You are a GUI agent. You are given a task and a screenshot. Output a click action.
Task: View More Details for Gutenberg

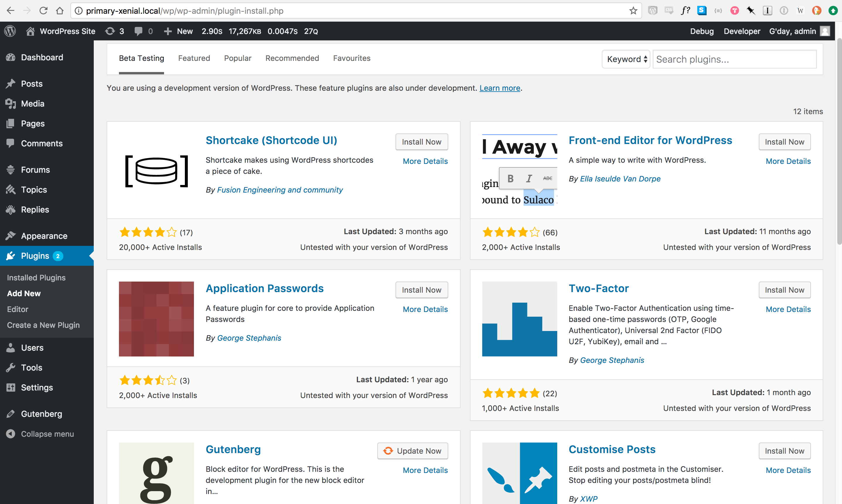(x=425, y=470)
